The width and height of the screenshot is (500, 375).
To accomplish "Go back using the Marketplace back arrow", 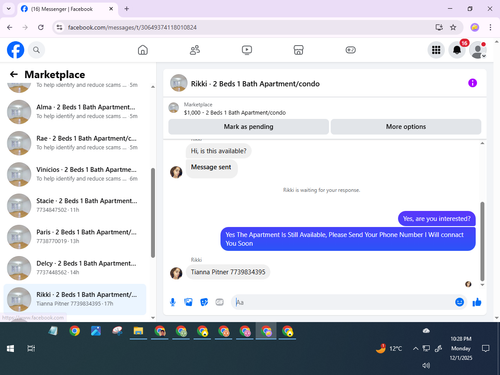I will [x=14, y=74].
